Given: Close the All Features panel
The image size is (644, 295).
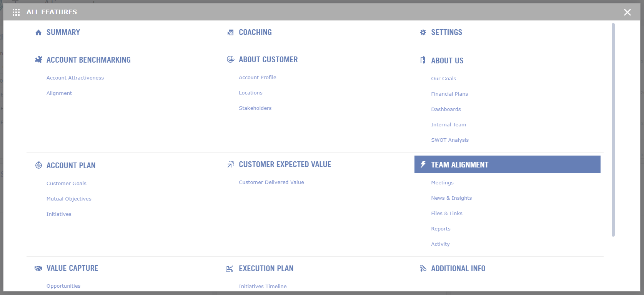Looking at the screenshot, I should click(x=627, y=12).
